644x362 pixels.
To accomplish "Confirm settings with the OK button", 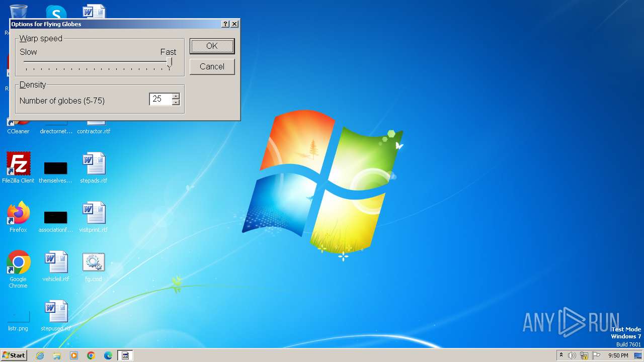I will 212,46.
